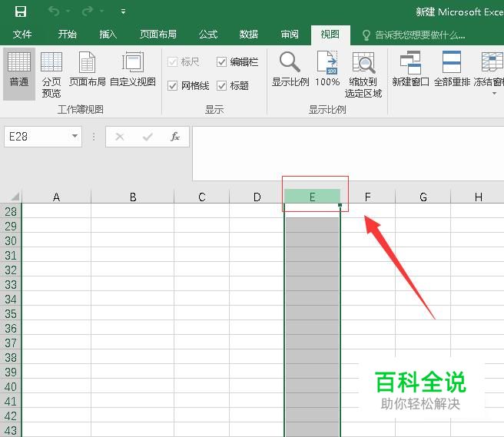
Task: Open Customize Quick Access Toolbar dropdown
Action: 123,12
